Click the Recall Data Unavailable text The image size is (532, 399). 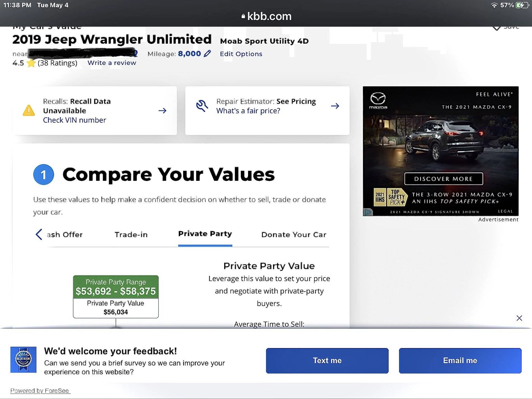point(77,106)
